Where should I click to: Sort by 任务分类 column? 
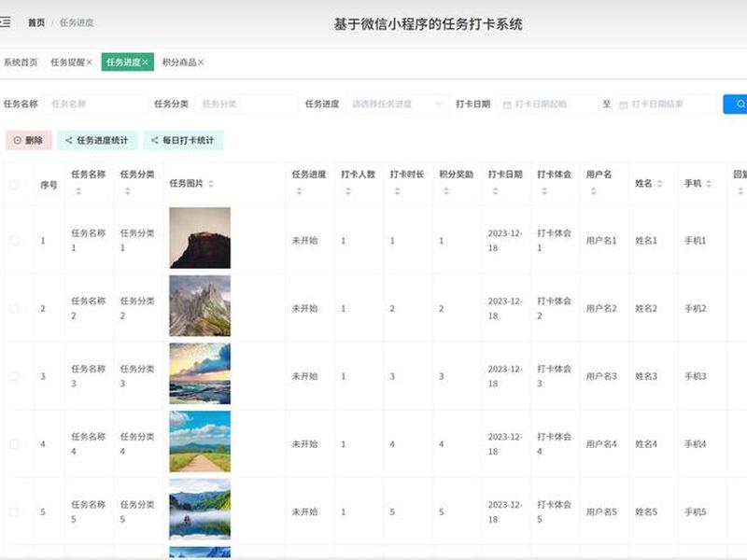(127, 191)
